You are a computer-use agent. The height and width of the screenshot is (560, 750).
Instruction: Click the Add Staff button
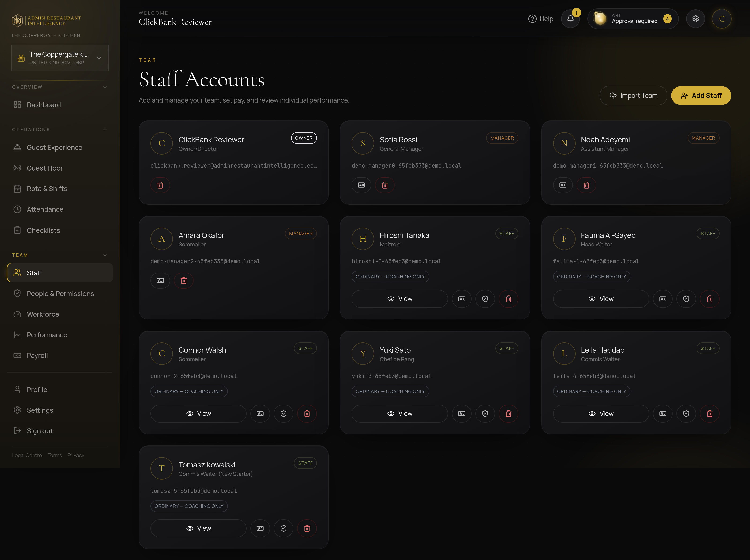[701, 96]
